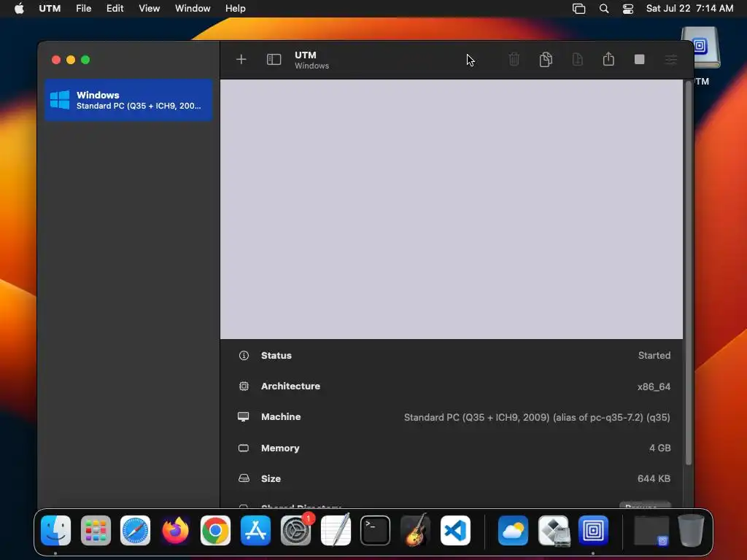The width and height of the screenshot is (747, 560).
Task: Click the Size drive icon
Action: tap(244, 478)
